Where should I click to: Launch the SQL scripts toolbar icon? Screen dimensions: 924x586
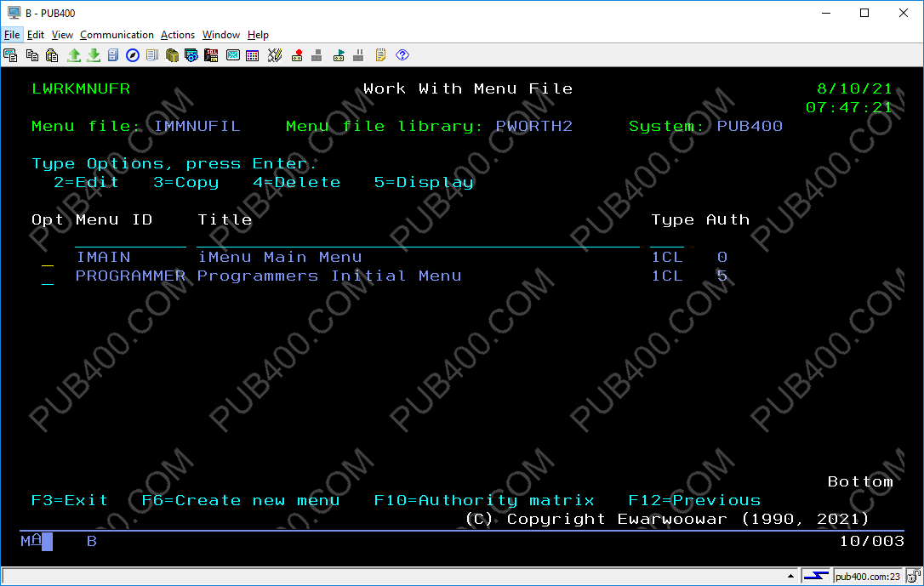click(x=211, y=55)
